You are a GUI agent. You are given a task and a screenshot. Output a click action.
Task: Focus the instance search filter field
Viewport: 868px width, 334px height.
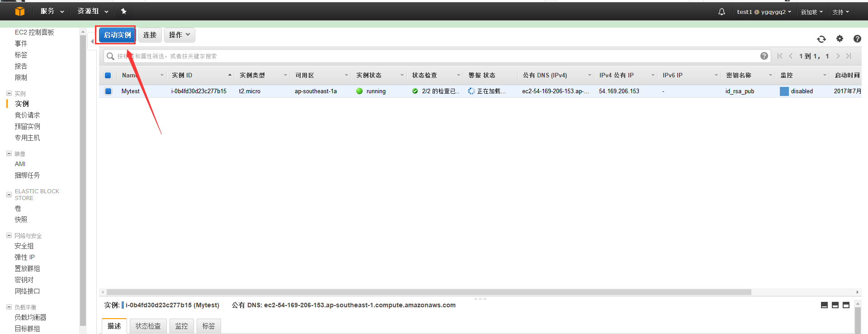[436, 56]
